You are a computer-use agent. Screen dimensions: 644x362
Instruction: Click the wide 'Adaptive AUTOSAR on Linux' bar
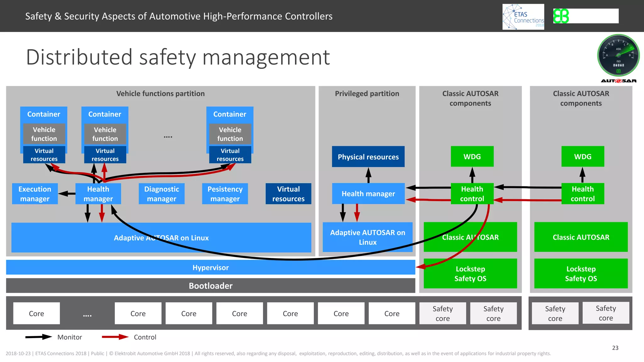[161, 238]
